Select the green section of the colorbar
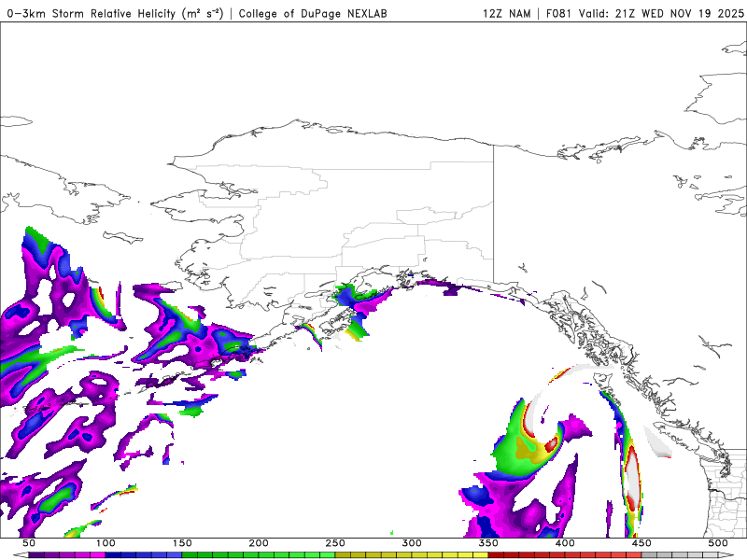 point(259,555)
